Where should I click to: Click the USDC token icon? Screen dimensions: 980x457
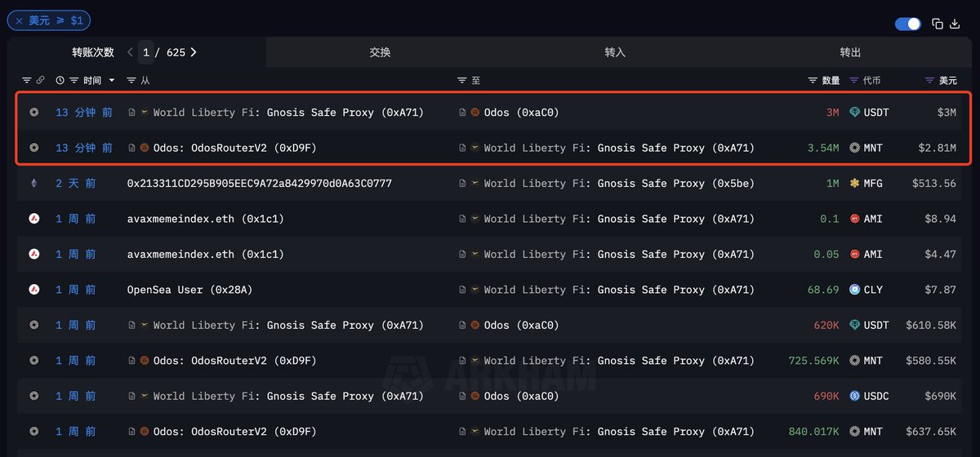click(x=855, y=396)
